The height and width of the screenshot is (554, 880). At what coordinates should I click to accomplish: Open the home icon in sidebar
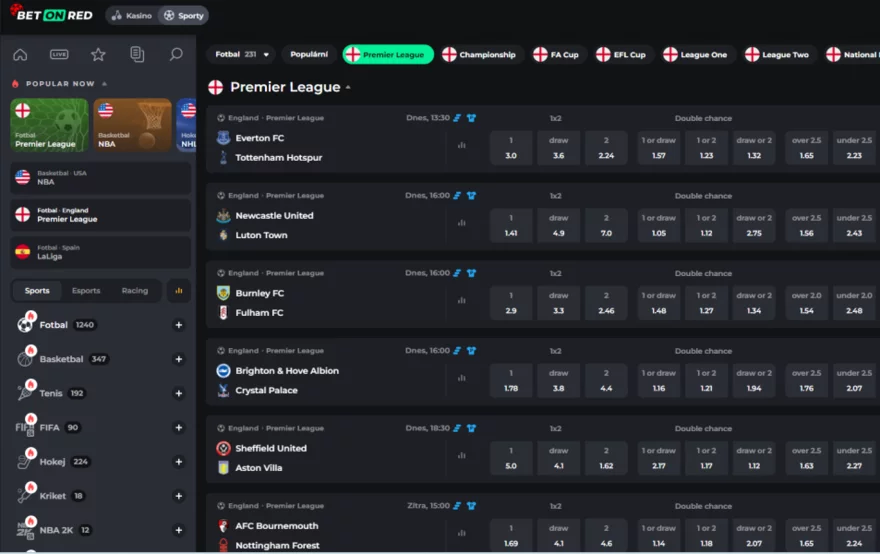(20, 54)
